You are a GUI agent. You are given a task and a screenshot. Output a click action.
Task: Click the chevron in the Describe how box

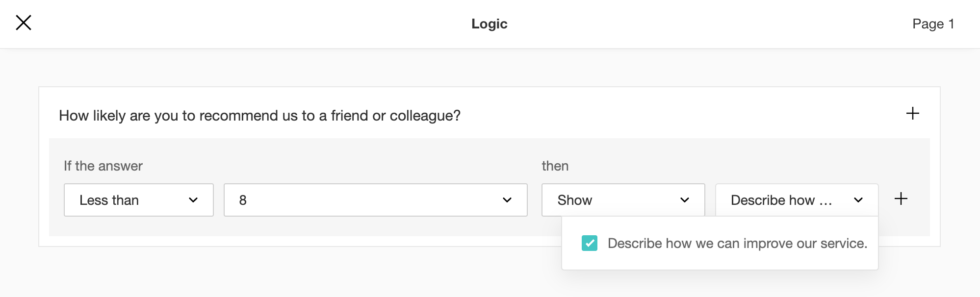tap(858, 200)
